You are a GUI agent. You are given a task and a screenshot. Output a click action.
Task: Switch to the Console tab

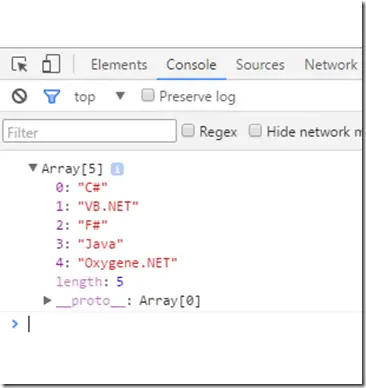click(191, 65)
